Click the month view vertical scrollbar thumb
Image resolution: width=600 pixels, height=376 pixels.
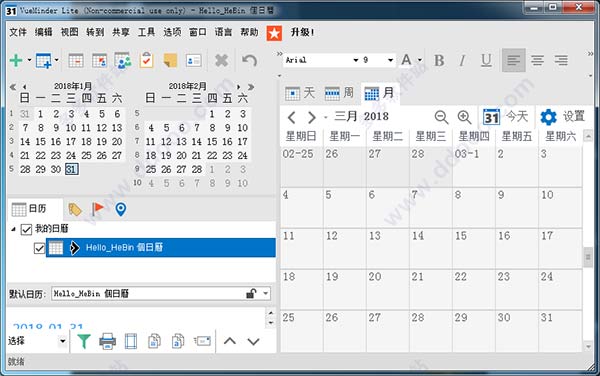pos(588,256)
